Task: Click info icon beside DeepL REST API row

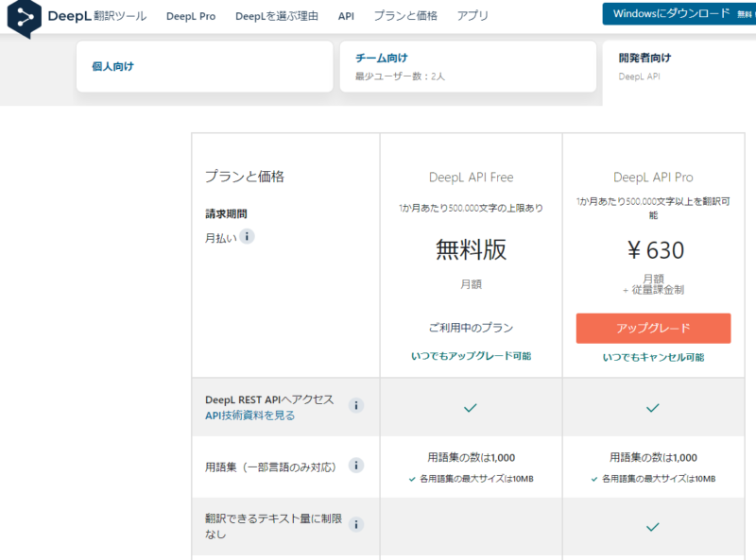Action: pyautogui.click(x=356, y=405)
